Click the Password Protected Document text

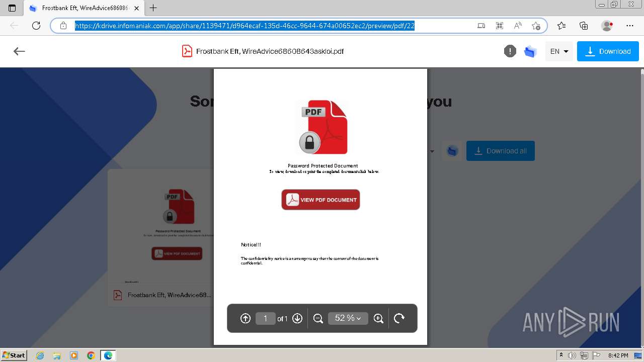pyautogui.click(x=323, y=165)
